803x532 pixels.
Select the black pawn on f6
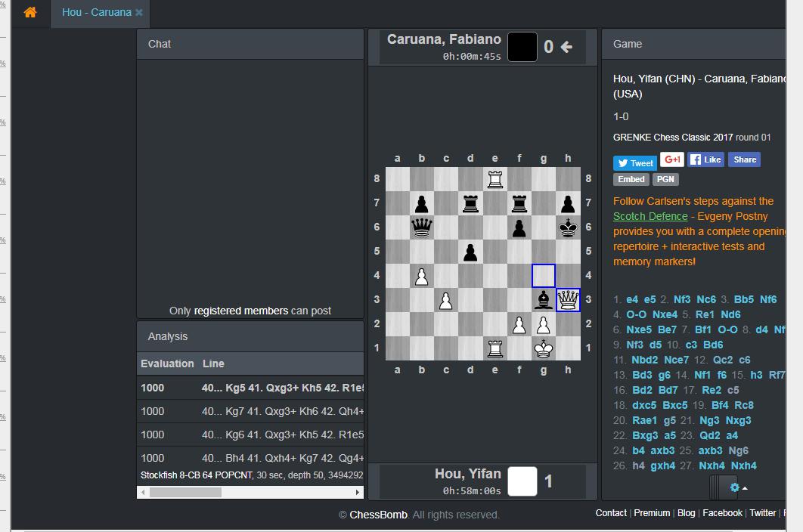click(x=519, y=227)
